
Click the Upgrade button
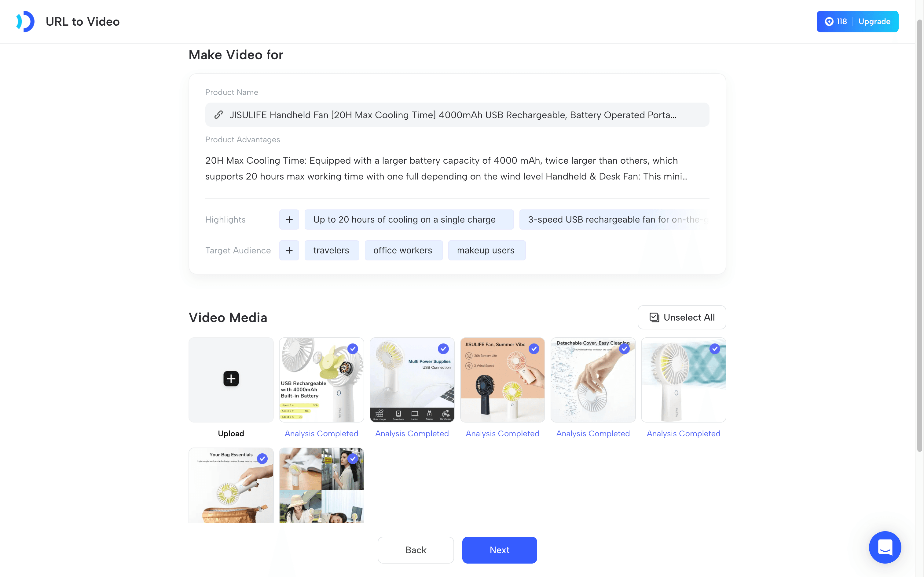tap(875, 21)
